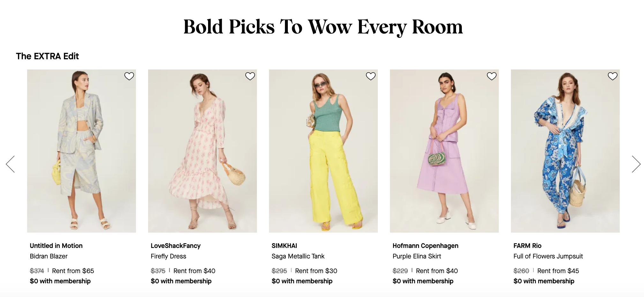Open the blue floral FARM Rio jumpsuit image
The width and height of the screenshot is (644, 297).
565,151
